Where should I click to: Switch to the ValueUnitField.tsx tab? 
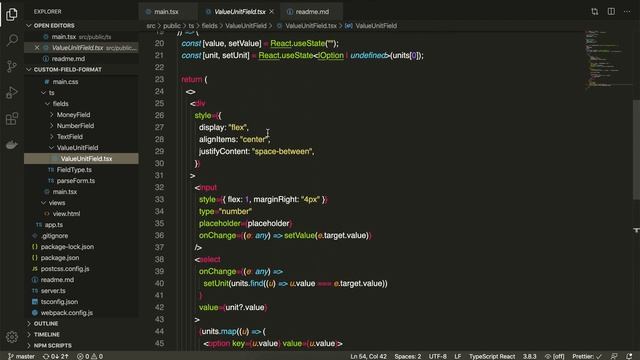point(240,12)
